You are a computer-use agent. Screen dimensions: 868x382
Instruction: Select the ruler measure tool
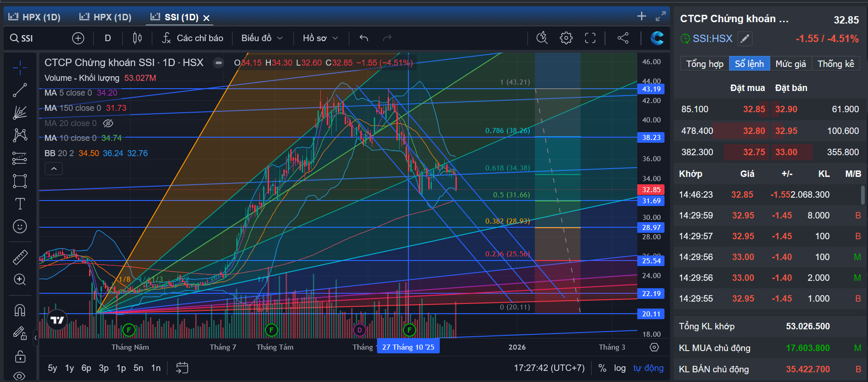click(20, 257)
